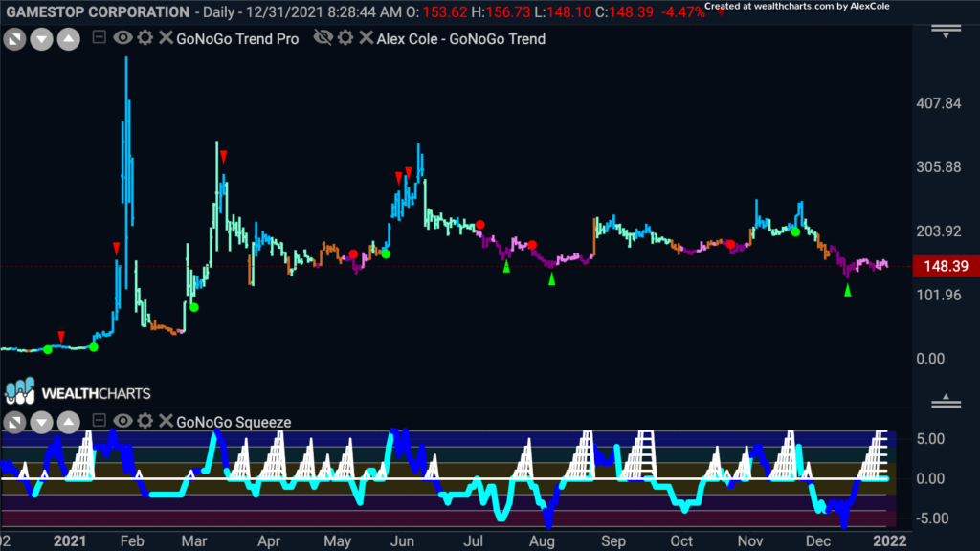The image size is (980, 551).
Task: Select the Alex Cole - GoNoGo Trend label
Action: point(461,38)
